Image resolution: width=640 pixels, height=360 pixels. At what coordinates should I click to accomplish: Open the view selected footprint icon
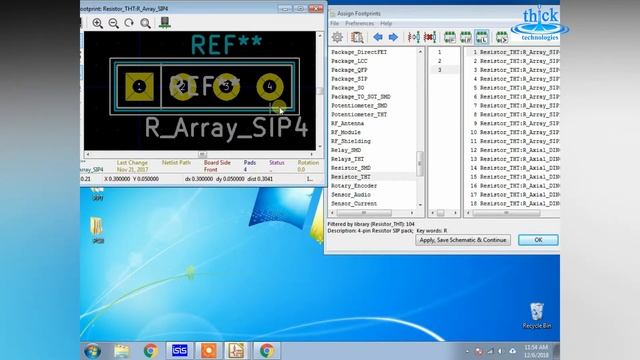[357, 37]
